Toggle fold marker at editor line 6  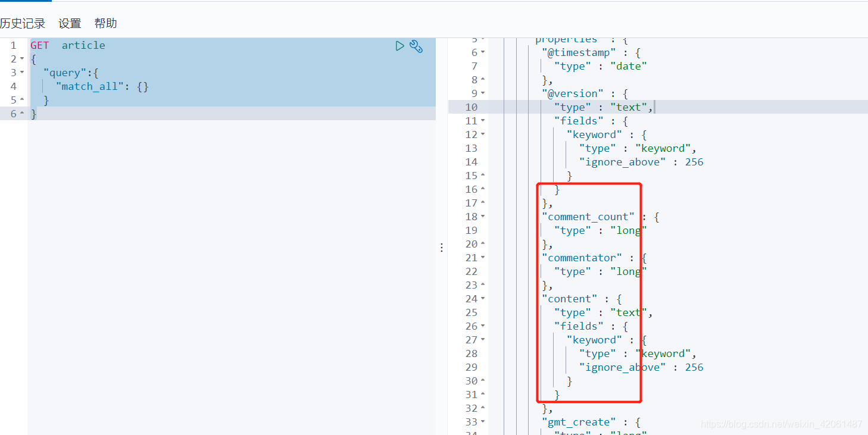pos(22,114)
